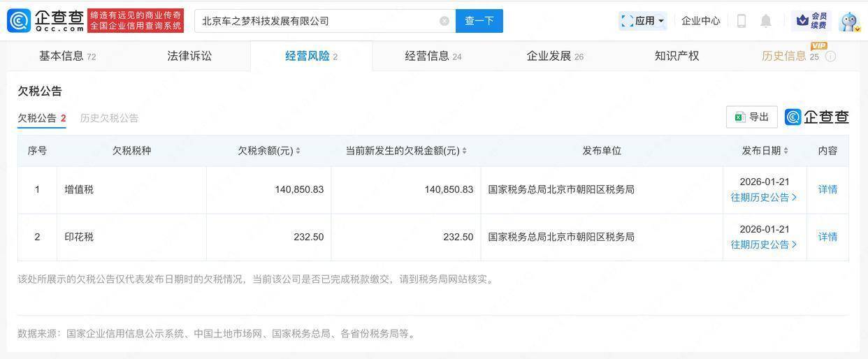Click the Qcc.com logo in header

[x=46, y=20]
